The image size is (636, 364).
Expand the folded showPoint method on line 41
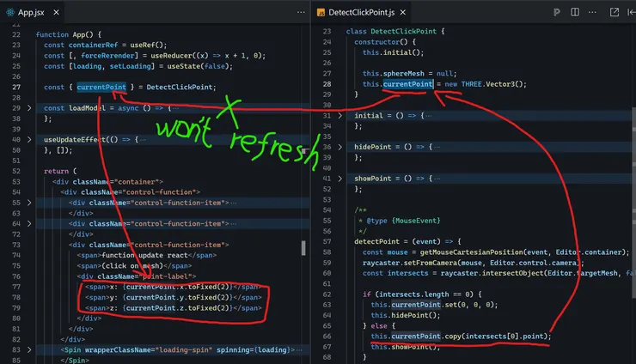click(339, 179)
